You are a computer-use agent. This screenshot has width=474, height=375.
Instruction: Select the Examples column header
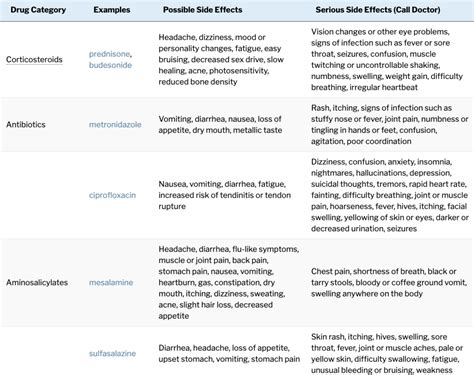click(112, 10)
